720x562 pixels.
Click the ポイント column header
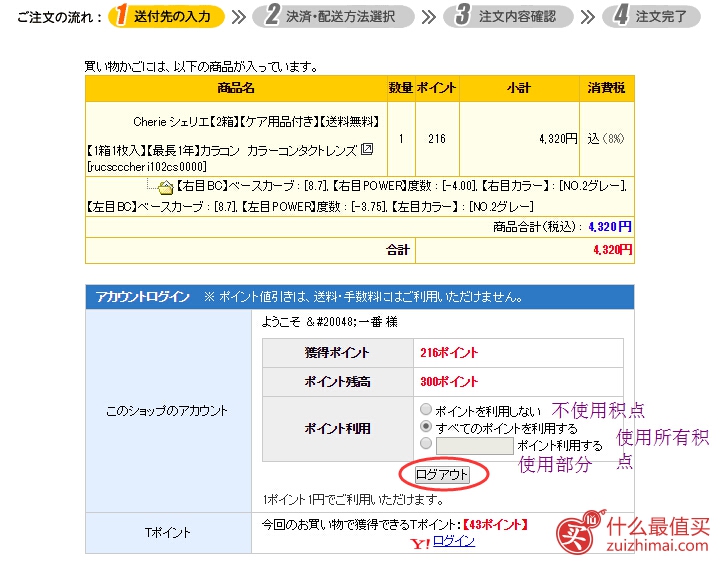pyautogui.click(x=437, y=88)
